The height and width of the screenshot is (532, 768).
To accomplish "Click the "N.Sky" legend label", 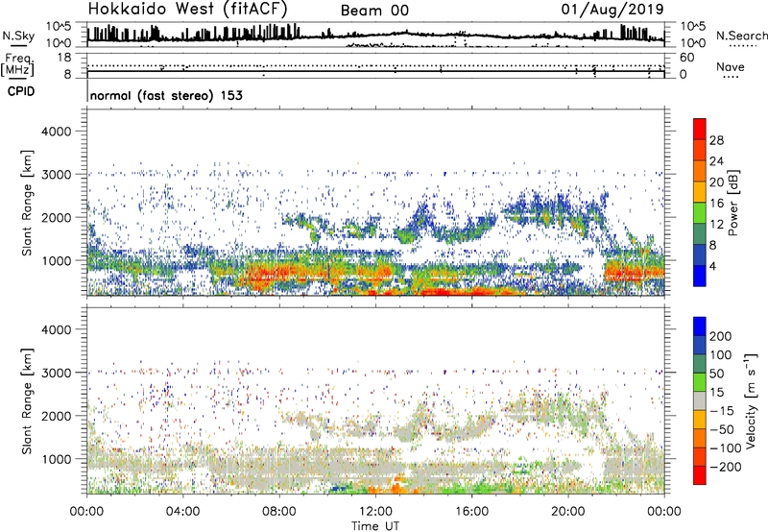I will (18, 36).
